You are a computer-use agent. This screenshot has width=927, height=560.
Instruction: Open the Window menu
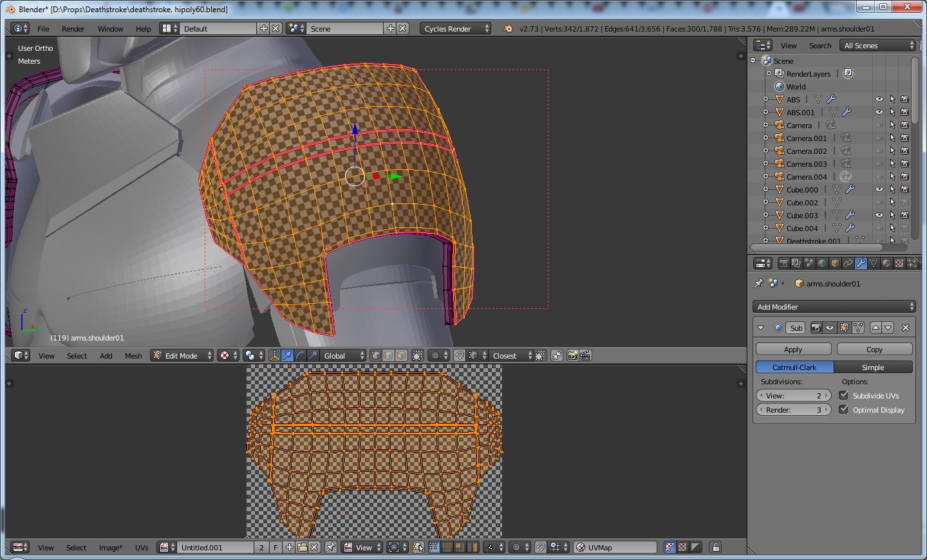pos(111,29)
